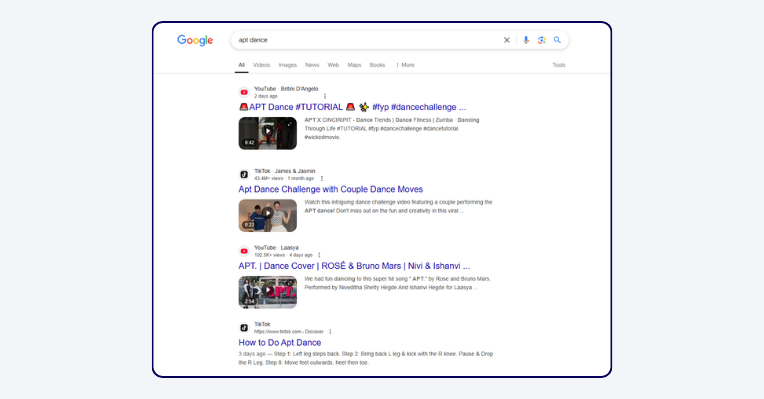Select the All search tab
This screenshot has height=399, width=764.
click(242, 65)
